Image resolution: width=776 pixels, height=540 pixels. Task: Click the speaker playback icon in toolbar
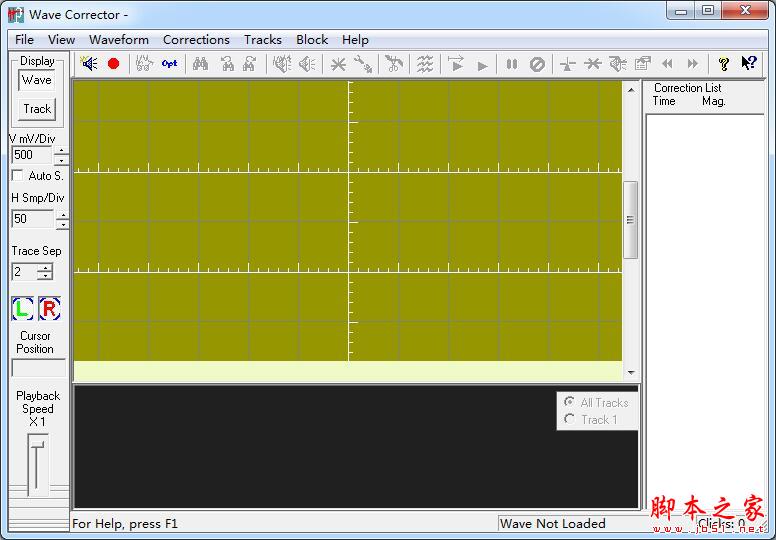coord(89,64)
